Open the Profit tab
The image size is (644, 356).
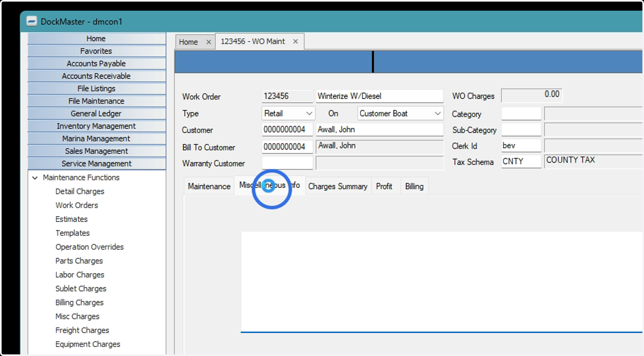pyautogui.click(x=384, y=186)
